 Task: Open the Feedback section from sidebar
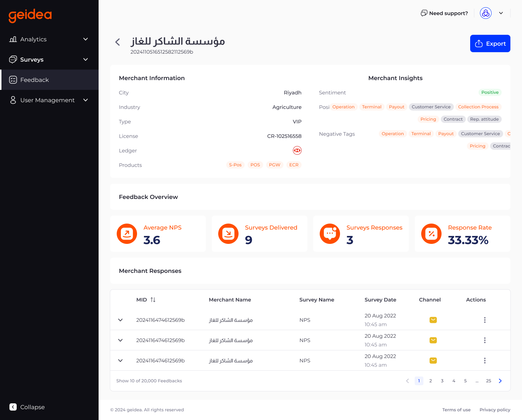click(34, 80)
